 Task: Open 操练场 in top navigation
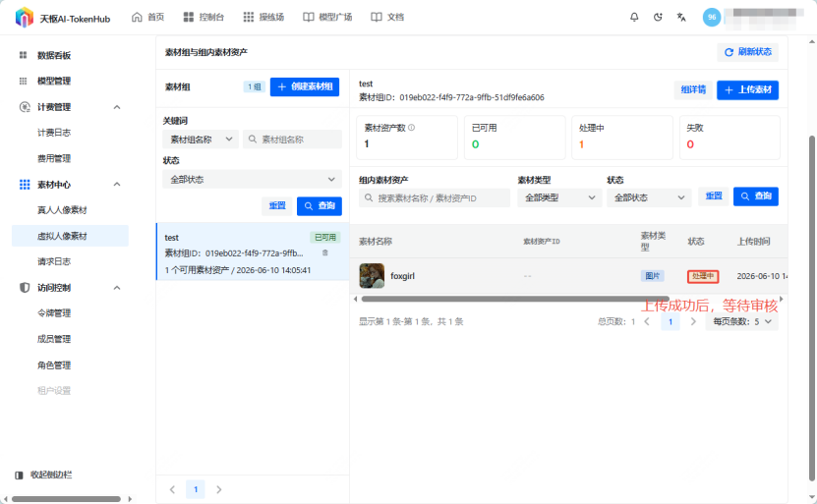[x=263, y=17]
